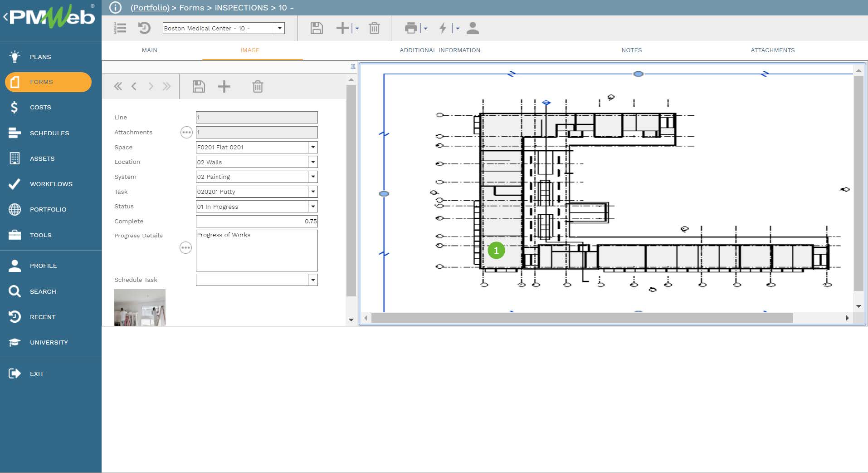Click the Complete percentage field
This screenshot has height=473, width=868.
(257, 221)
